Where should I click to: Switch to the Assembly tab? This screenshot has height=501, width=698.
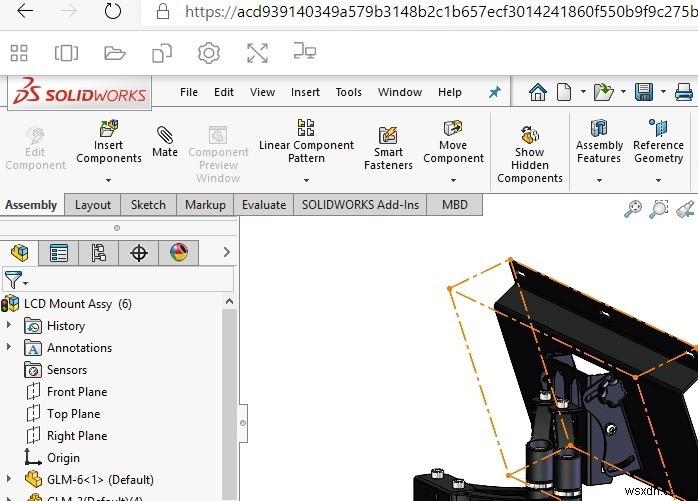pos(31,205)
